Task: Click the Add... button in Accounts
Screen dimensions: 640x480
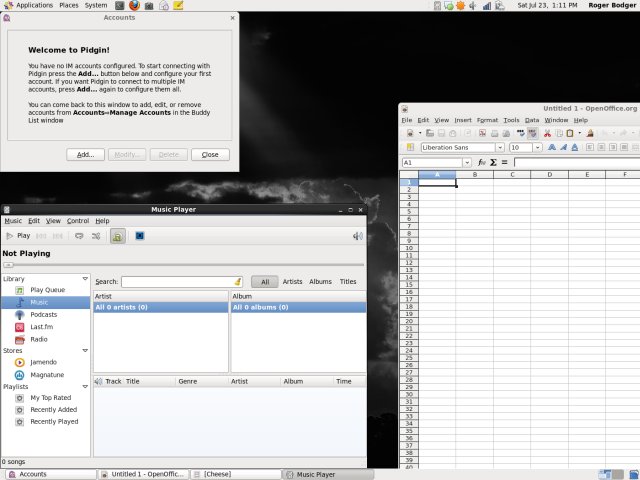Action: [85, 155]
